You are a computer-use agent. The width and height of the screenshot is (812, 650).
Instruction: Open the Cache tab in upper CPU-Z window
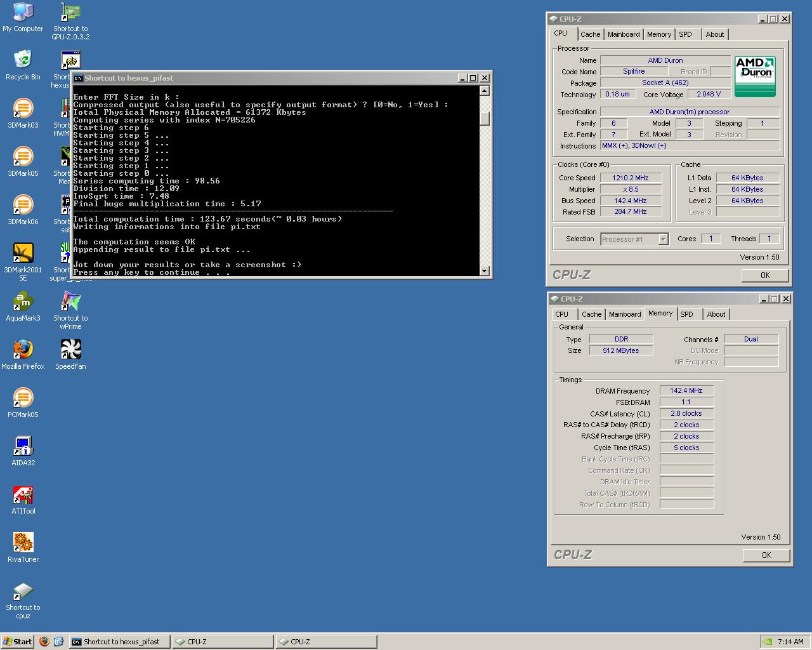(590, 34)
